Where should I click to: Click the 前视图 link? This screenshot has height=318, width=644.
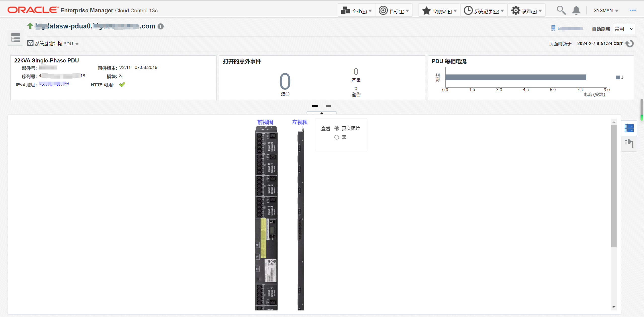pyautogui.click(x=265, y=122)
